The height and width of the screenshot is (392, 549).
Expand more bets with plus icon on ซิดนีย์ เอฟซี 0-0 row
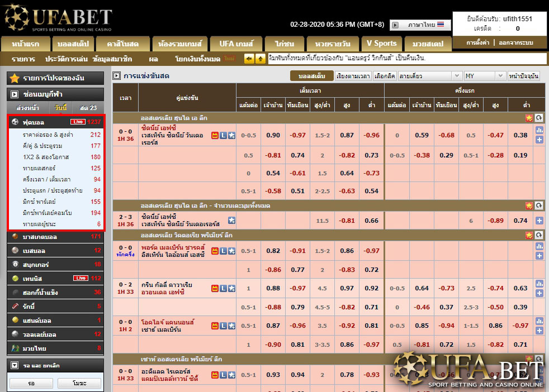tap(539, 140)
